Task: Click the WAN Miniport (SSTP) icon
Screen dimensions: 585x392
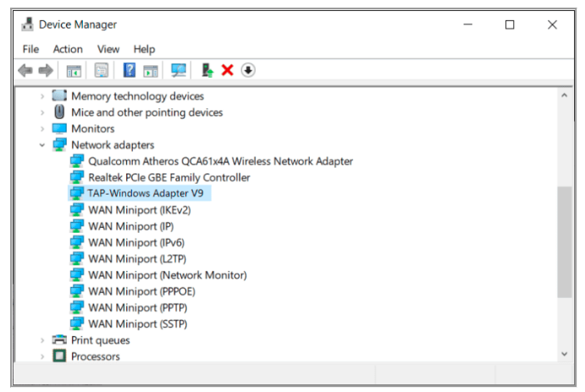Action: tap(76, 323)
